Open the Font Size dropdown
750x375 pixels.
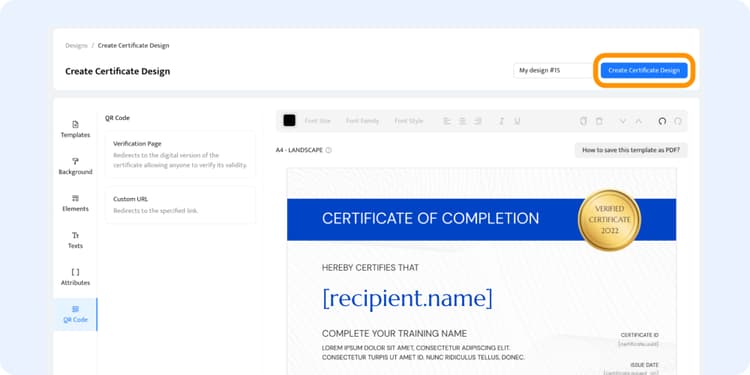[x=318, y=121]
